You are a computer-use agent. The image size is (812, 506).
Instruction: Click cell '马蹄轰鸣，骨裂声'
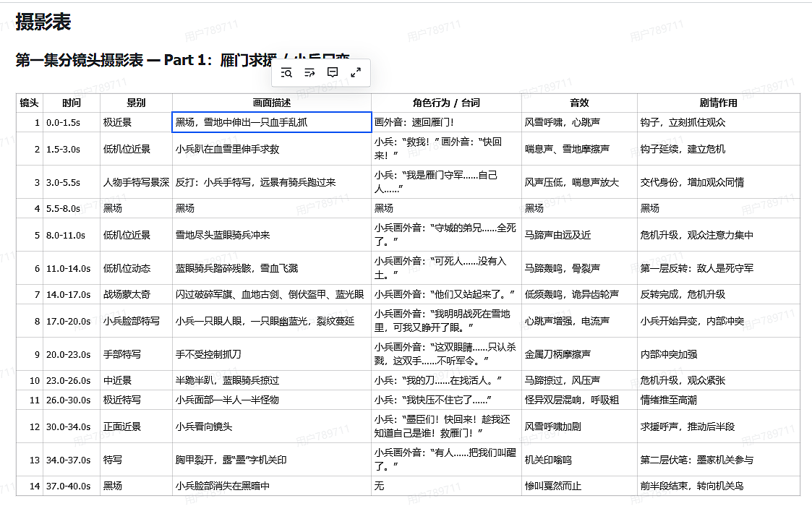click(x=579, y=268)
